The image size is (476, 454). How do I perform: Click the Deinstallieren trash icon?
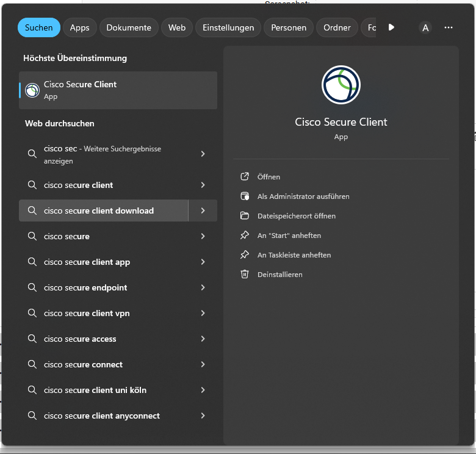coord(245,275)
